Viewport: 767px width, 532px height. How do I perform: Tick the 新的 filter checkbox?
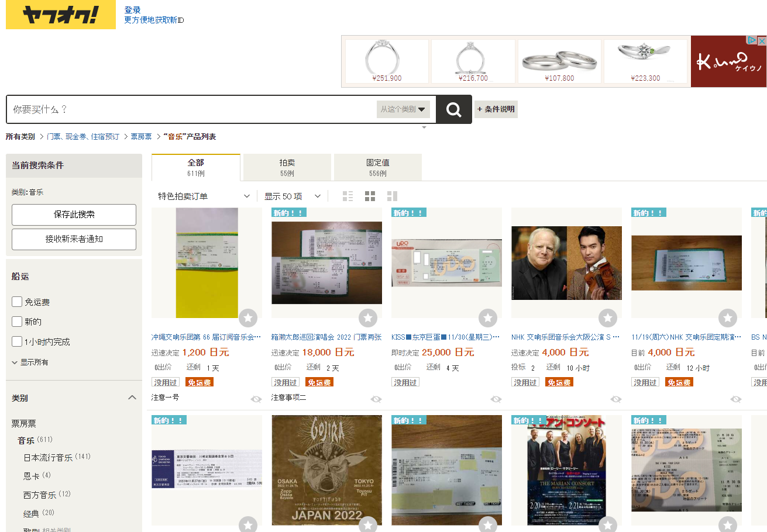click(x=18, y=322)
